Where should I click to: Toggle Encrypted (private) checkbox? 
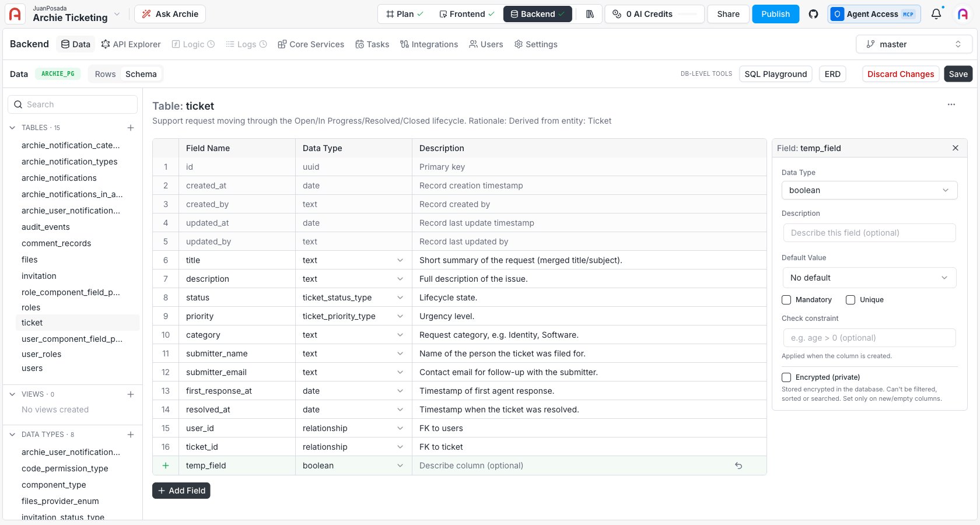point(786,377)
